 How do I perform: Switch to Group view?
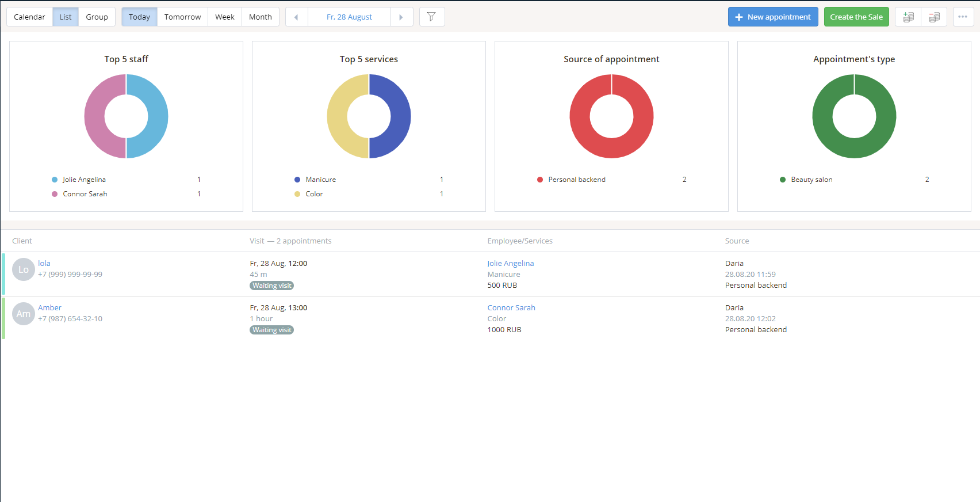pos(97,17)
